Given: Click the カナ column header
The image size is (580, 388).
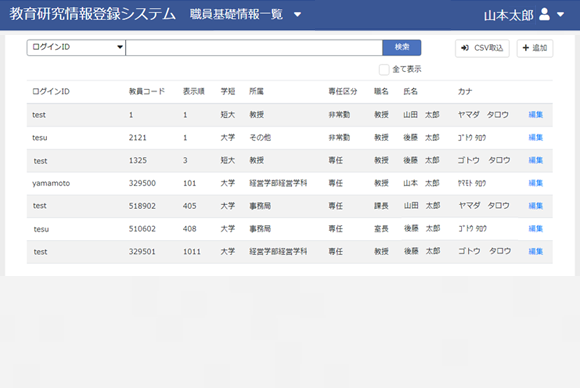Looking at the screenshot, I should 465,91.
